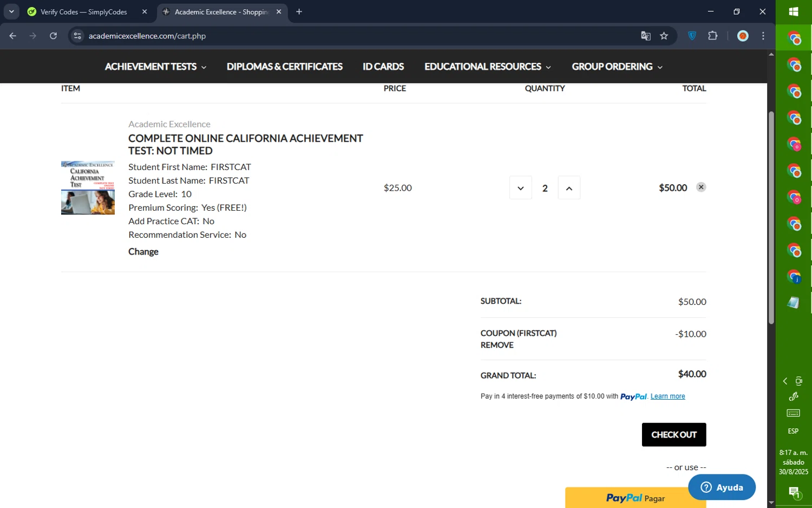Open the pen workspace tray icon
The width and height of the screenshot is (812, 508).
[x=794, y=396]
